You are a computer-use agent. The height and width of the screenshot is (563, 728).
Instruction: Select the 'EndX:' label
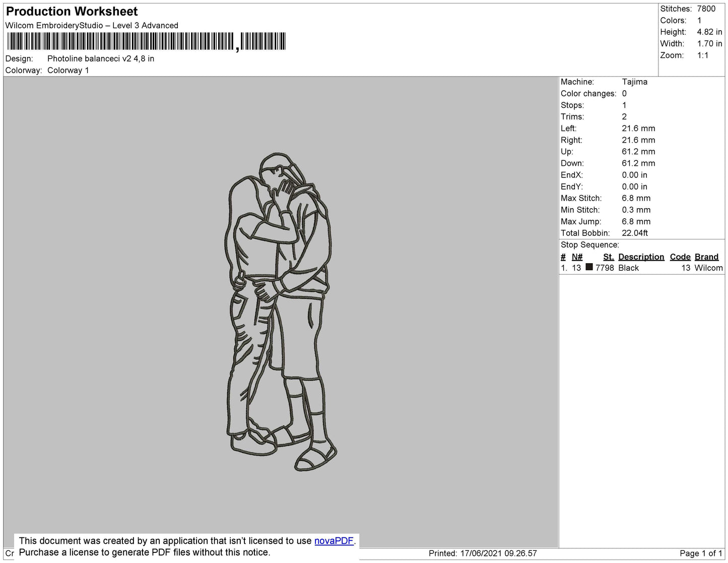point(572,175)
